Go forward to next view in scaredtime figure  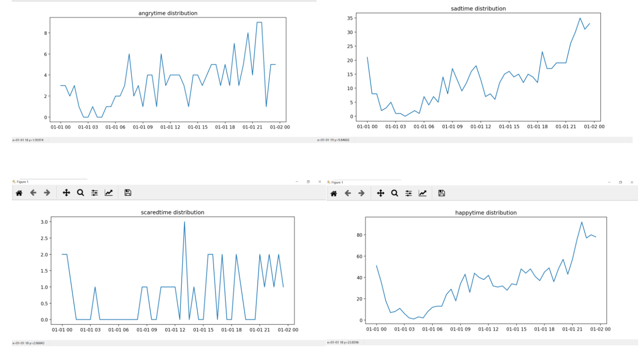[x=46, y=193]
